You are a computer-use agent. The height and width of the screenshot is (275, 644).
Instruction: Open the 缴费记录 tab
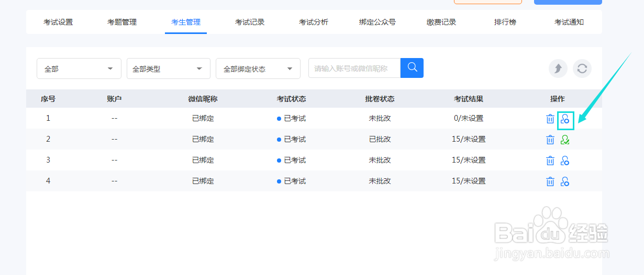coord(441,22)
